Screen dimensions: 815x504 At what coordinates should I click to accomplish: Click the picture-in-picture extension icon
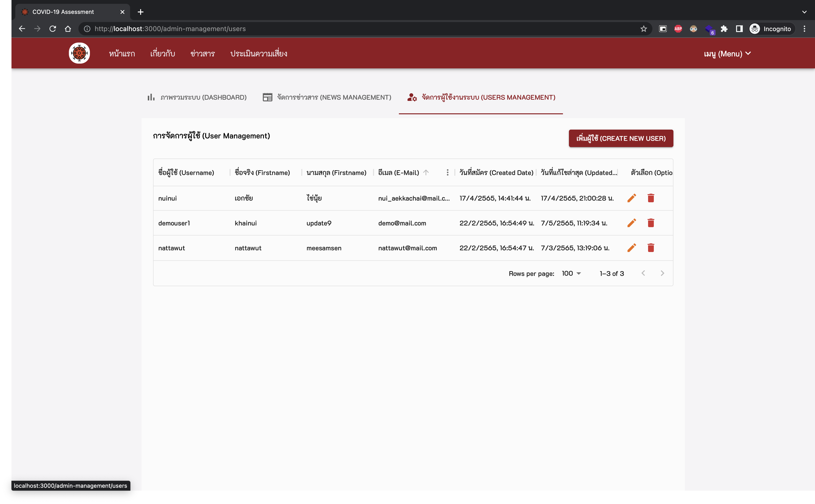click(x=663, y=29)
